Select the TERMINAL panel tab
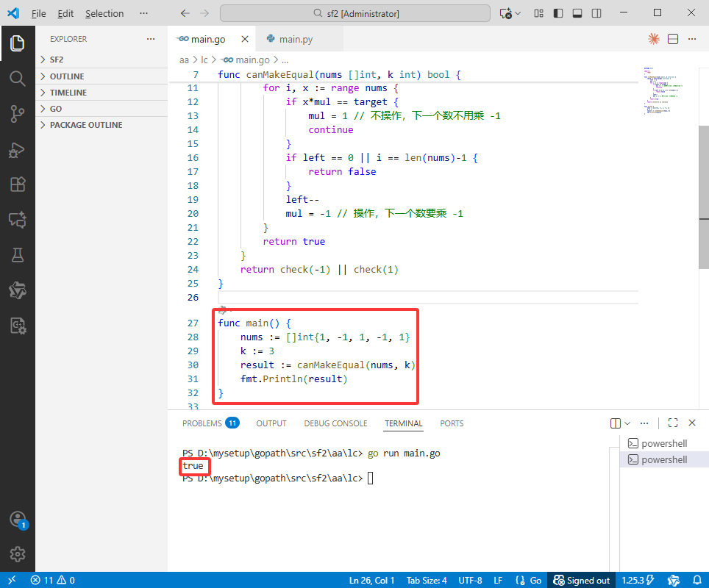The image size is (709, 588). tap(403, 423)
